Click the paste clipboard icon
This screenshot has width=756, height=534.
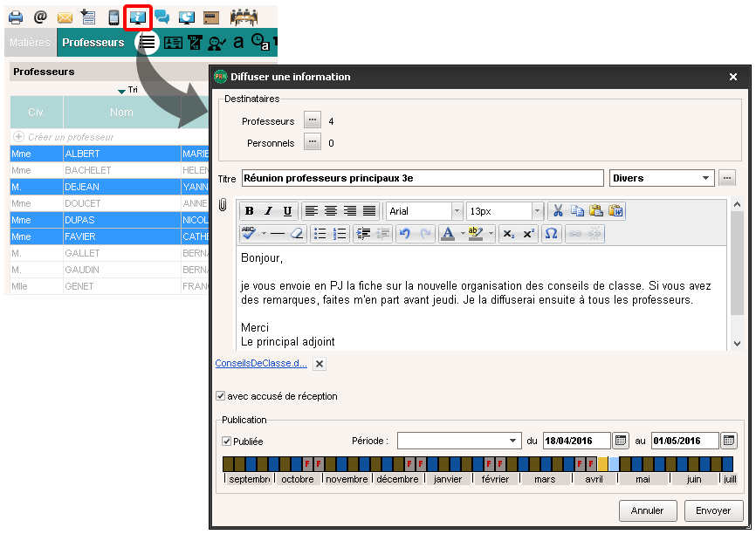pyautogui.click(x=596, y=210)
